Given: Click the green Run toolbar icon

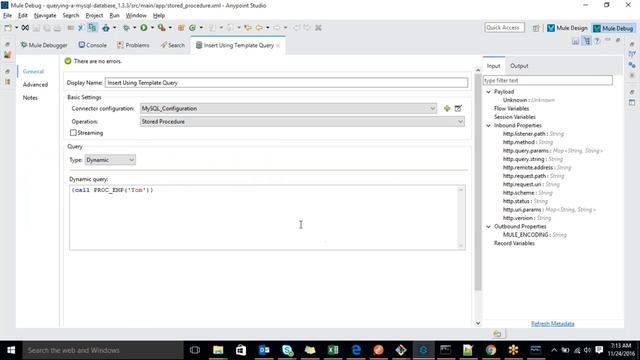Looking at the screenshot, I should pos(144,28).
